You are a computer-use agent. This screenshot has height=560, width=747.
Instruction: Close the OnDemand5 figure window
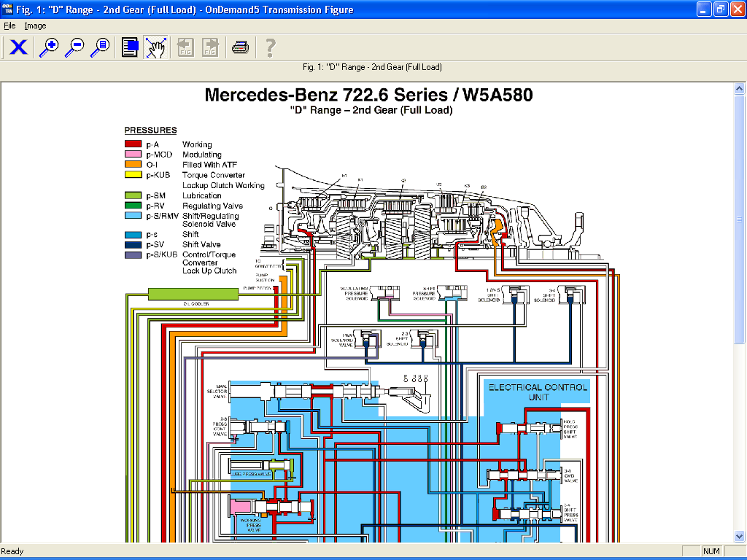pyautogui.click(x=738, y=9)
